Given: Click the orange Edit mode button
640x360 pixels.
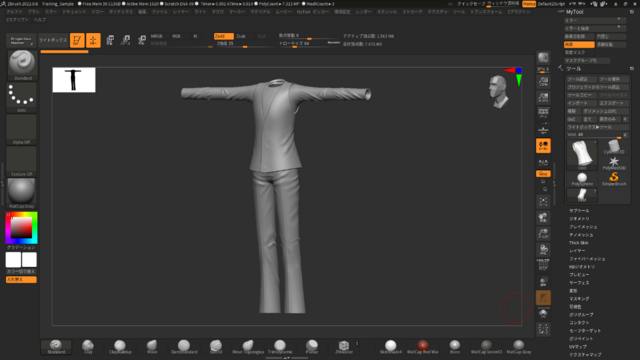Looking at the screenshot, I should [77, 40].
